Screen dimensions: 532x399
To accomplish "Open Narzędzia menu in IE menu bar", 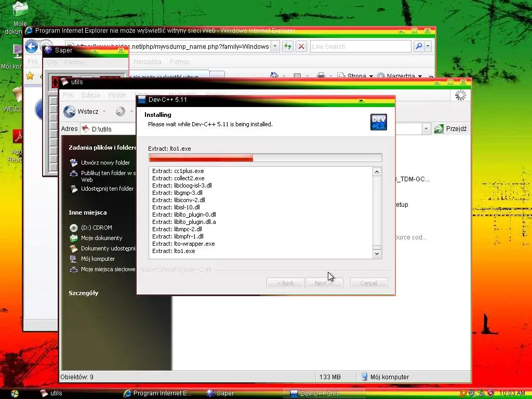I will point(147,62).
